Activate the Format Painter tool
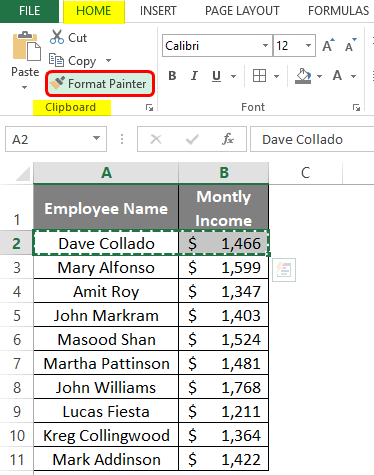Screen dimensions: 374x475 coord(100,83)
